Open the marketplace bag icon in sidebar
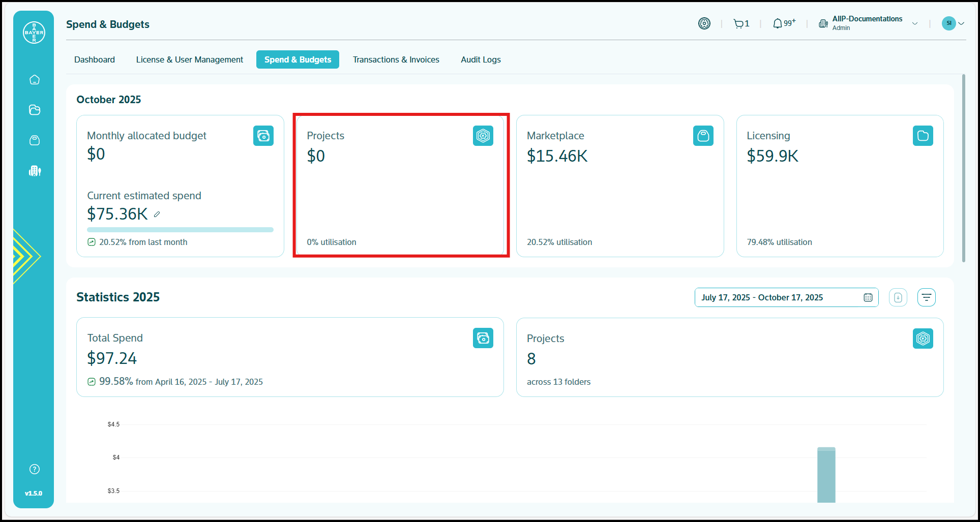Screen dimensions: 980x522 (x=35, y=140)
